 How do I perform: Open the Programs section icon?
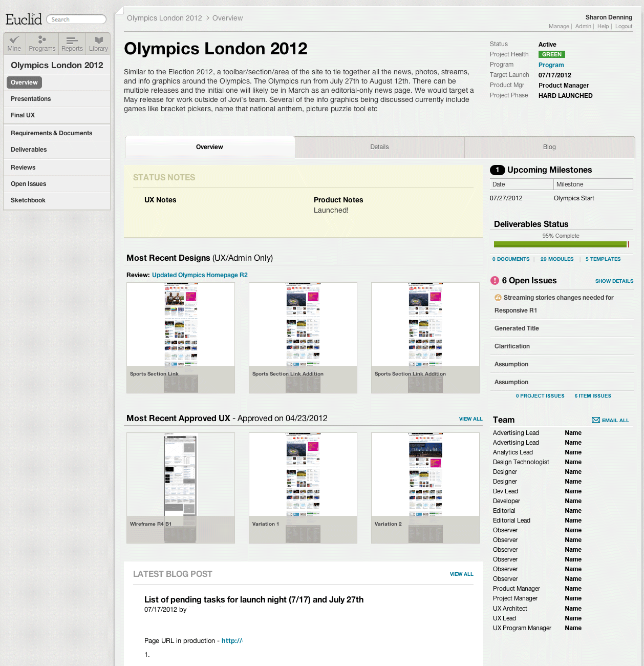[42, 44]
